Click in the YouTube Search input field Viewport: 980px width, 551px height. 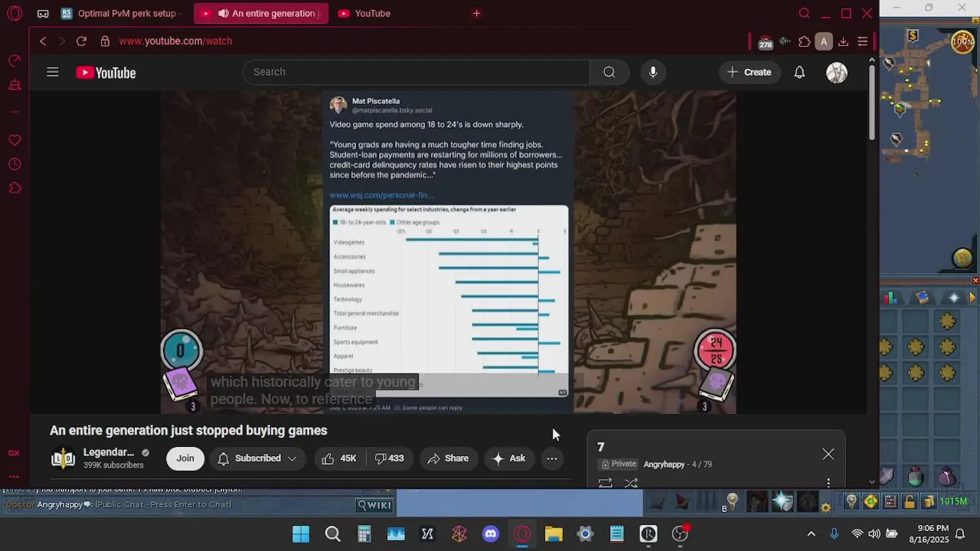pyautogui.click(x=416, y=72)
